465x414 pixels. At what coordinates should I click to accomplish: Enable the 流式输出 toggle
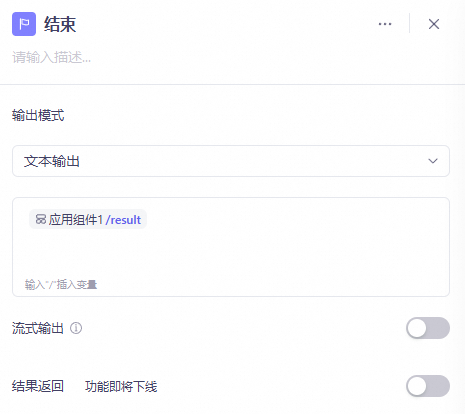click(x=428, y=328)
